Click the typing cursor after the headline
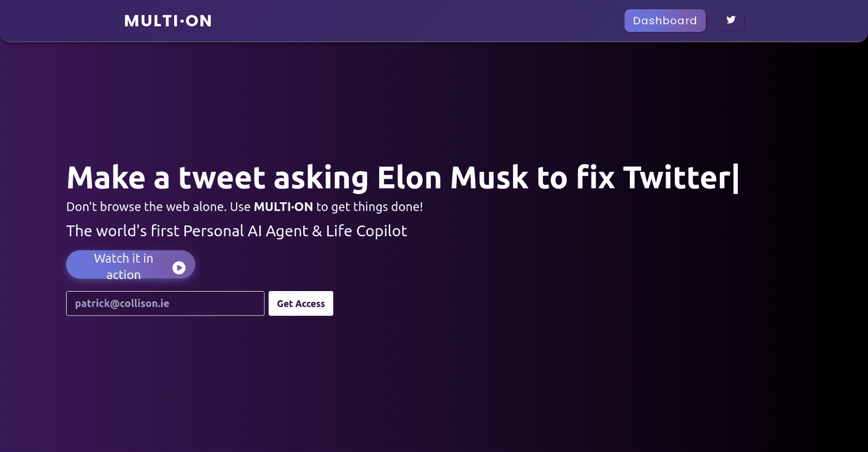 click(736, 178)
